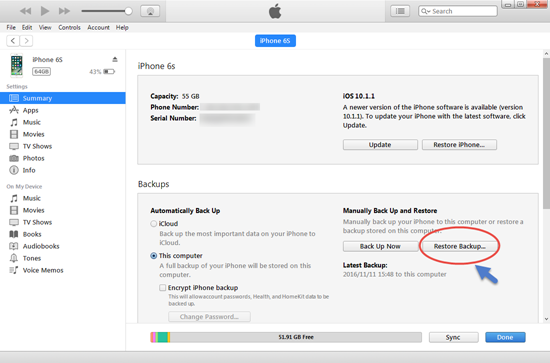Viewport: 550px width, 363px height.
Task: Click the volume slider knob
Action: 128,11
